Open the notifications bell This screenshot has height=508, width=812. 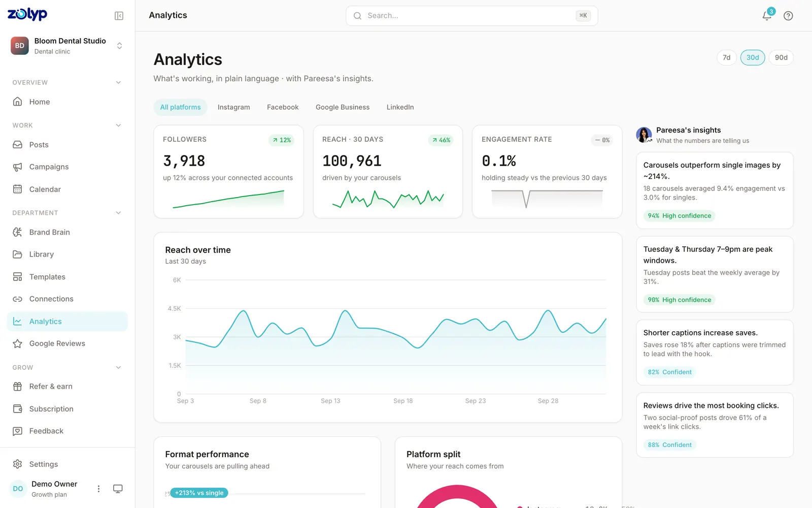coord(767,16)
